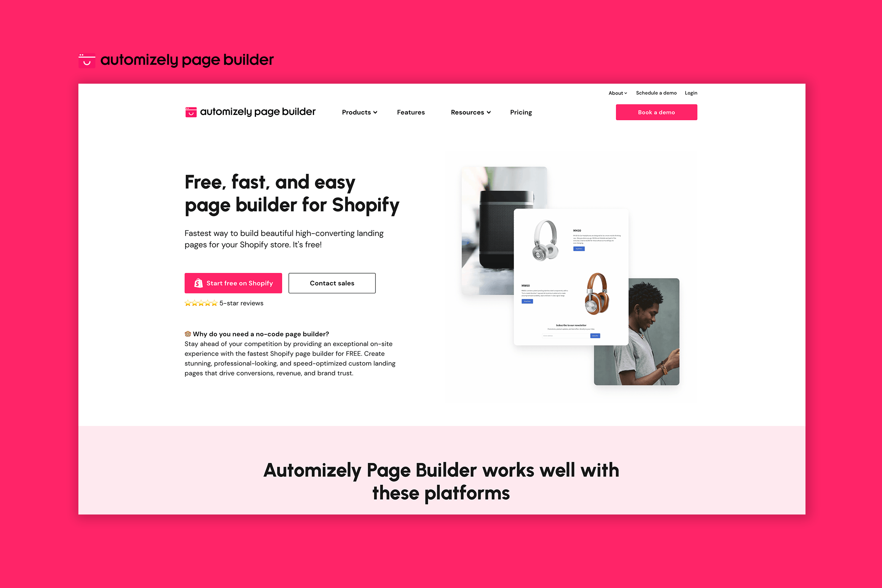This screenshot has width=882, height=588.
Task: Click the Shopify bag icon on Start button
Action: [x=198, y=283]
